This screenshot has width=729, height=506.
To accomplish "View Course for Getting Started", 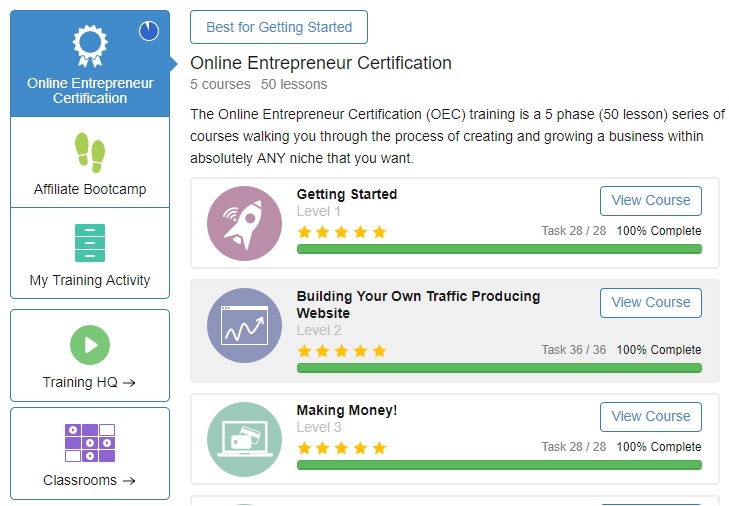I will click(x=651, y=201).
